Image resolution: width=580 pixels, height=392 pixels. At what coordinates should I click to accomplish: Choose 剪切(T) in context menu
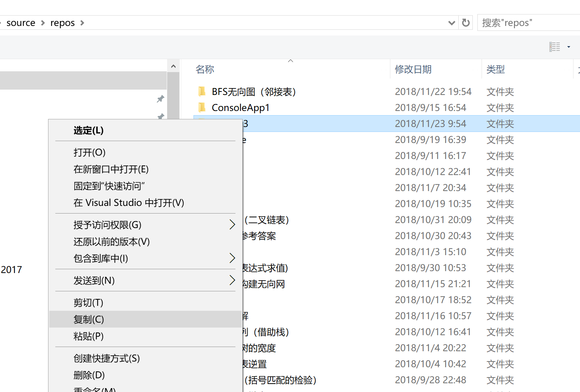coord(145,303)
